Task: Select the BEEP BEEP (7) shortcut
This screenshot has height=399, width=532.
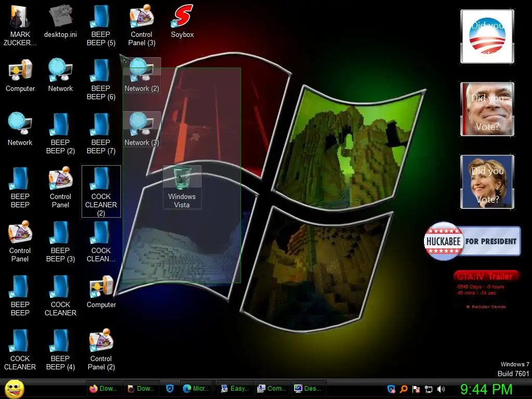Action: [x=101, y=134]
